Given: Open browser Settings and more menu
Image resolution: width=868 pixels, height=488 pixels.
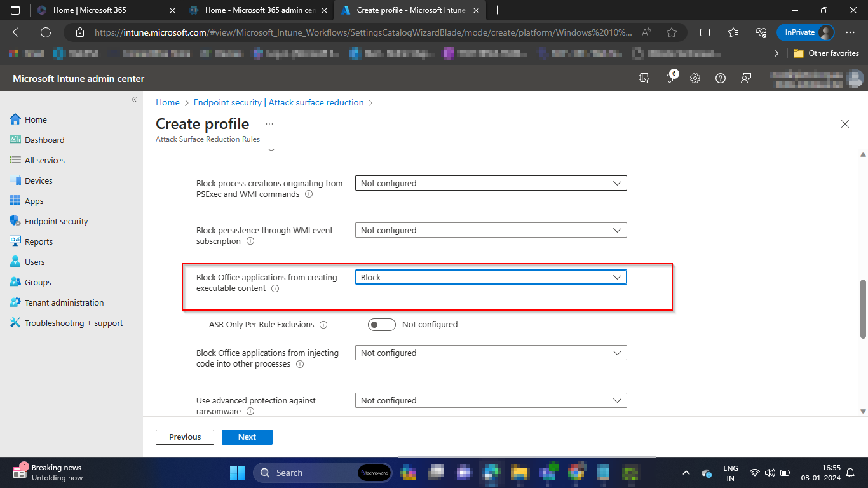Looking at the screenshot, I should [x=850, y=32].
